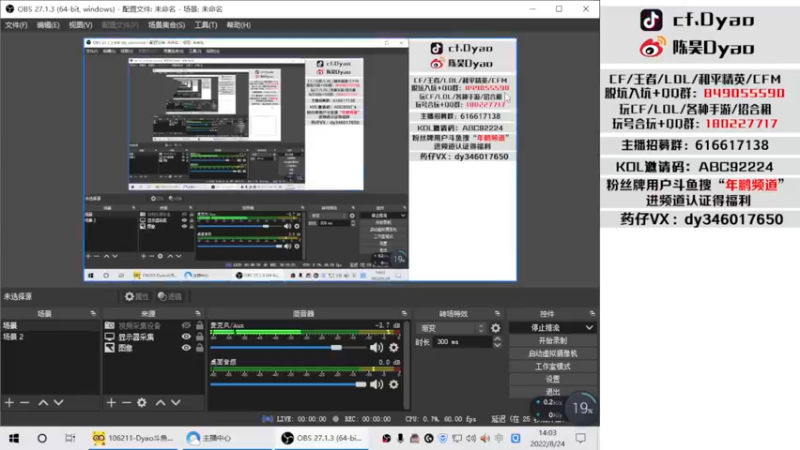This screenshot has height=450, width=800.
Task: Pop out the 来源 dock panel
Action: 198,313
